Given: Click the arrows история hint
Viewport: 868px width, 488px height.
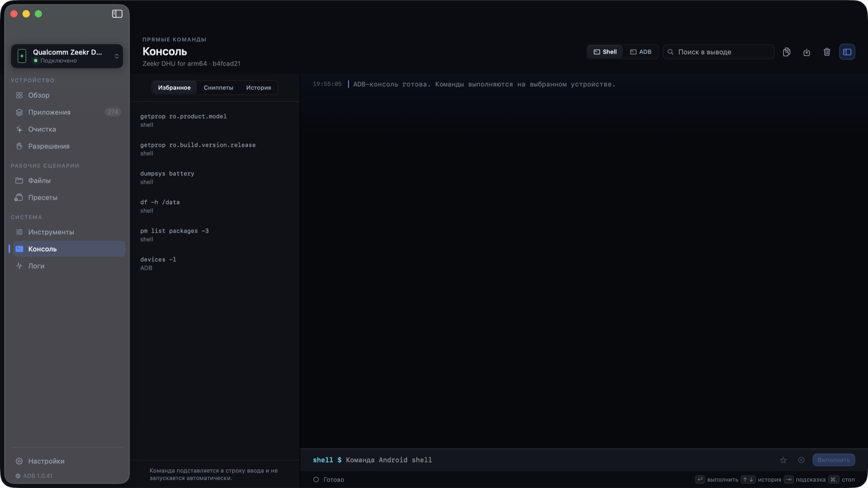Looking at the screenshot, I should click(x=761, y=480).
